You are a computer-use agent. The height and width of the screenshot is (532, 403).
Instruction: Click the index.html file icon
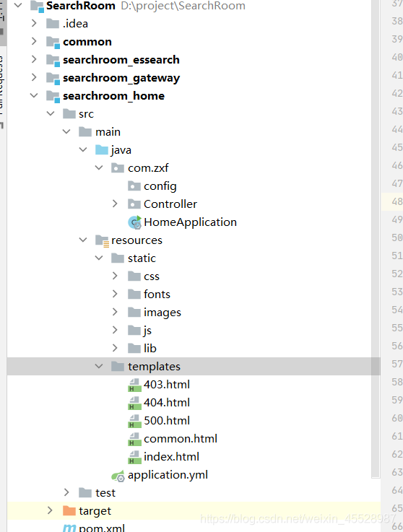pos(134,457)
